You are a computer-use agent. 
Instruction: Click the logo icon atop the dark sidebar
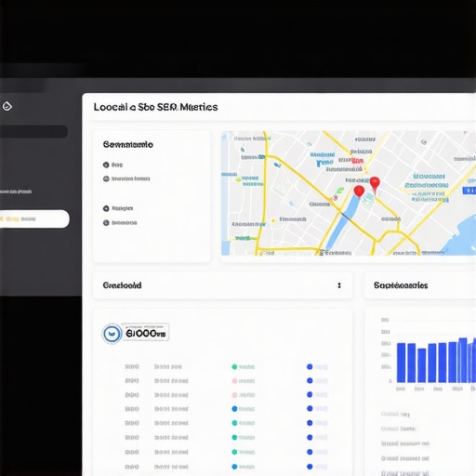[x=7, y=106]
